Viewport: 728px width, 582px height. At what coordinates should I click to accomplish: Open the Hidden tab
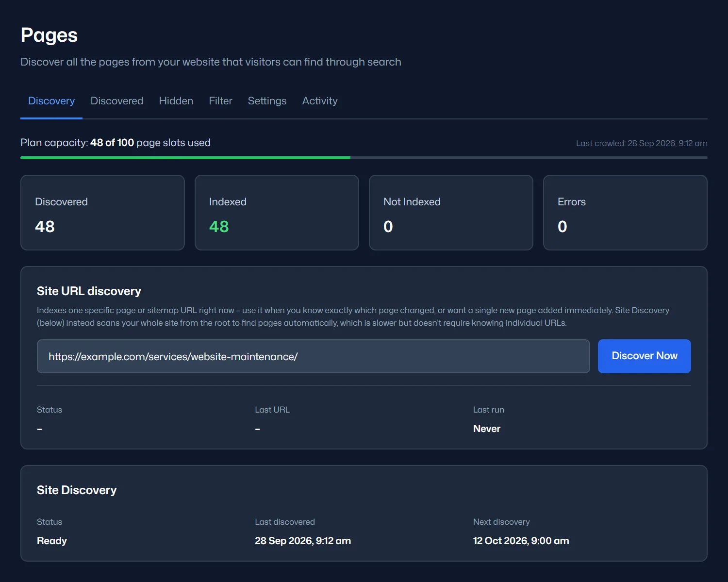click(x=176, y=101)
